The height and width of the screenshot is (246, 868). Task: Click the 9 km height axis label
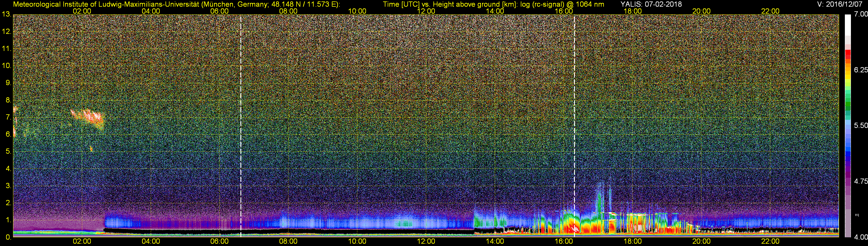coord(8,83)
